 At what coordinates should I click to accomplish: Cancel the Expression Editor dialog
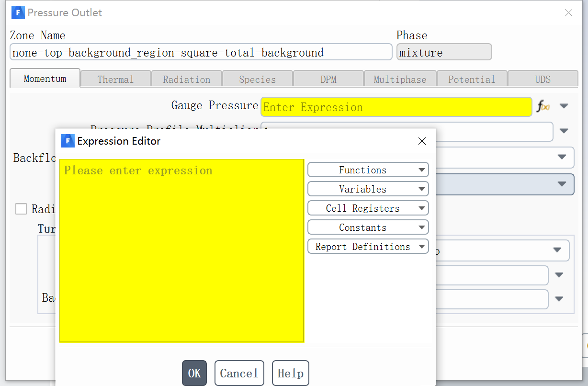[x=239, y=373]
